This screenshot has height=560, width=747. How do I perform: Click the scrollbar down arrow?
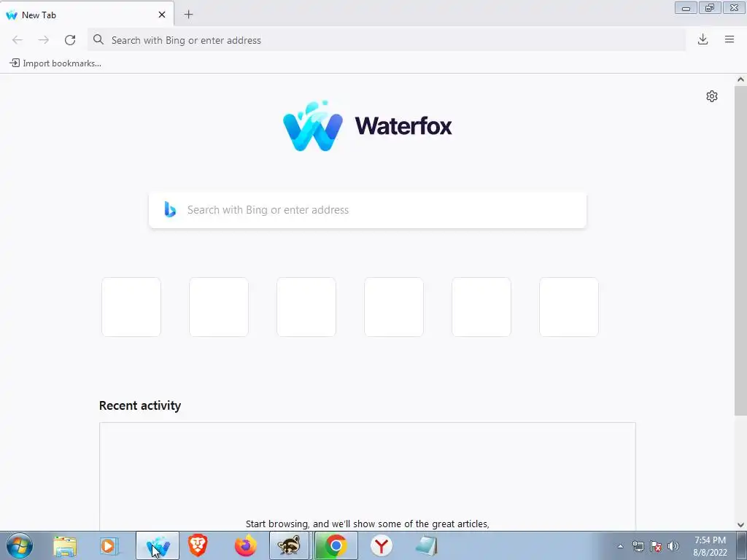(x=740, y=525)
